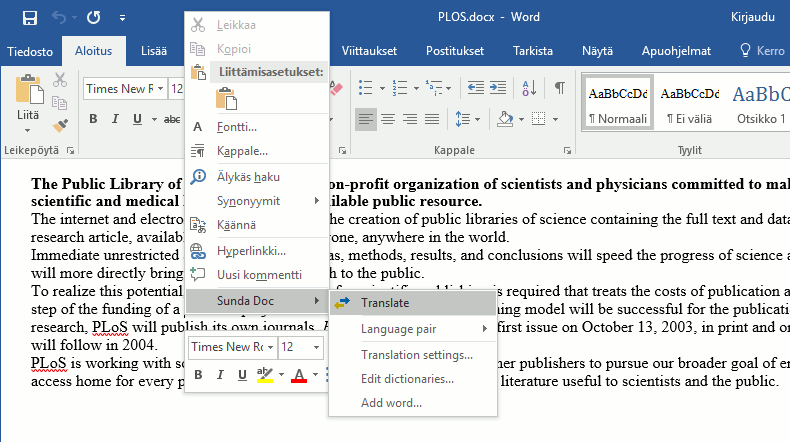The height and width of the screenshot is (442, 790).
Task: Click the decrease indent icon
Action: coord(476,88)
